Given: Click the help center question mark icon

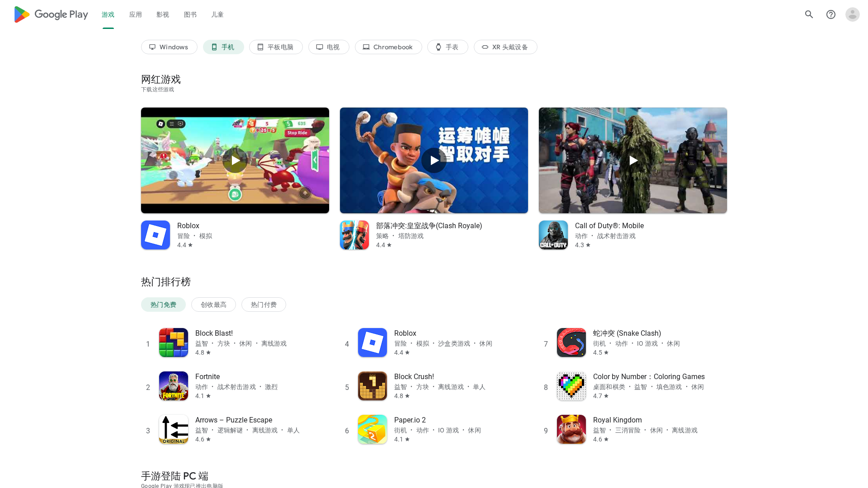Looking at the screenshot, I should point(830,14).
